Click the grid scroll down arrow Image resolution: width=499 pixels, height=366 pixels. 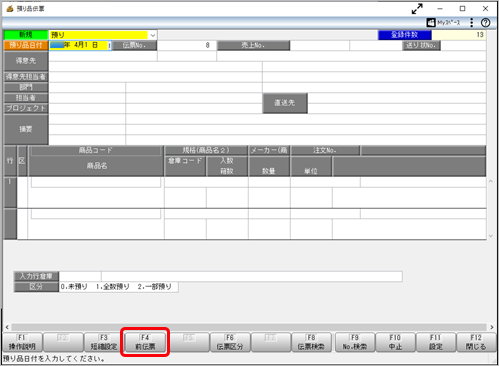[491, 236]
